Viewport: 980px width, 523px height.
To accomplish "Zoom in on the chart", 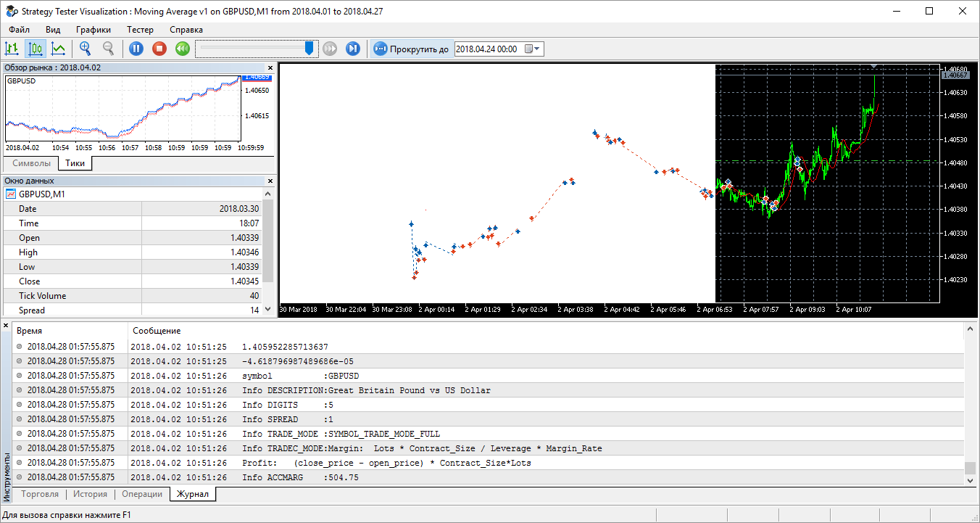I will coord(86,49).
